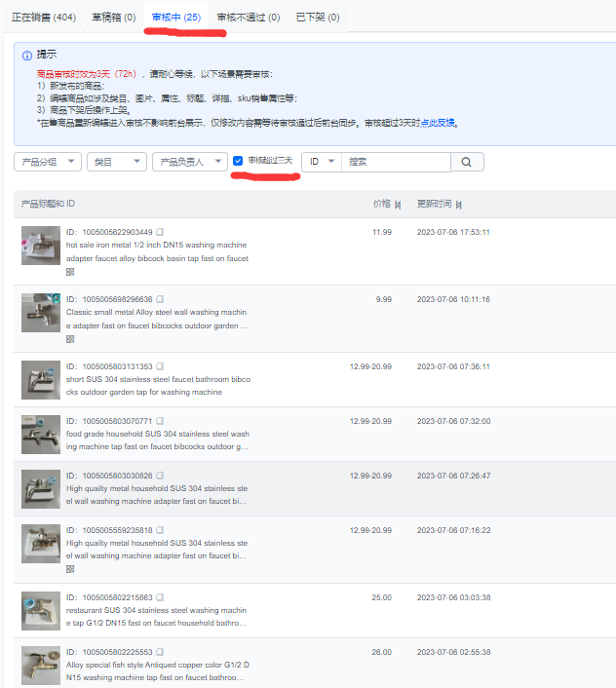Copy ID 1005005622903449 using copy icon
The height and width of the screenshot is (688, 616).
[160, 232]
